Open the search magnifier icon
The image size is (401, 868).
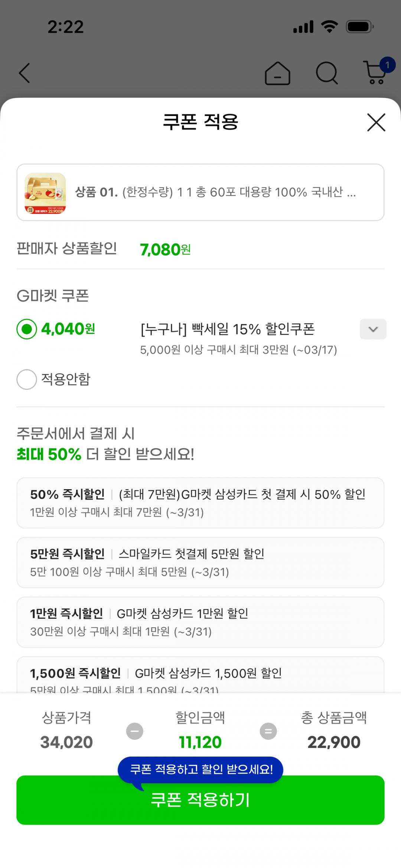tap(327, 73)
